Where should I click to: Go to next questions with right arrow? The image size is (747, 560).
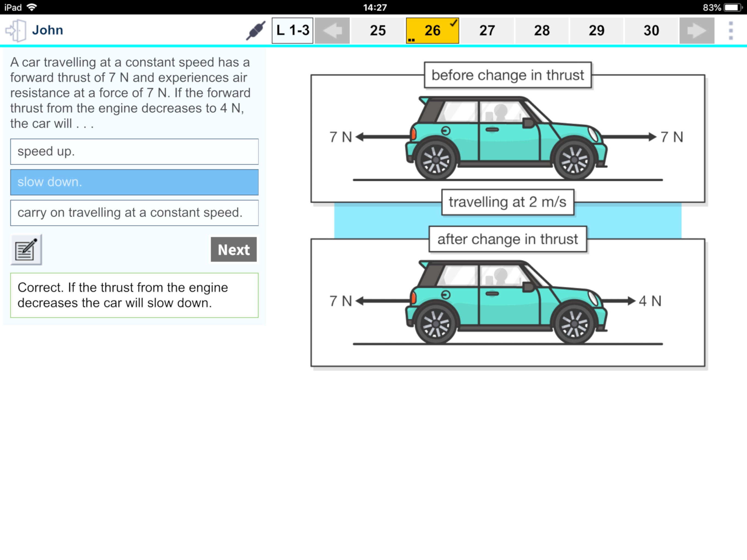click(697, 30)
